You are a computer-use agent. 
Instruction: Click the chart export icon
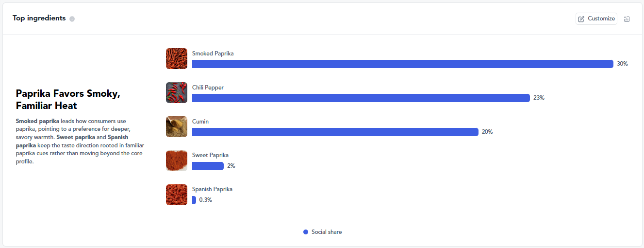point(627,19)
